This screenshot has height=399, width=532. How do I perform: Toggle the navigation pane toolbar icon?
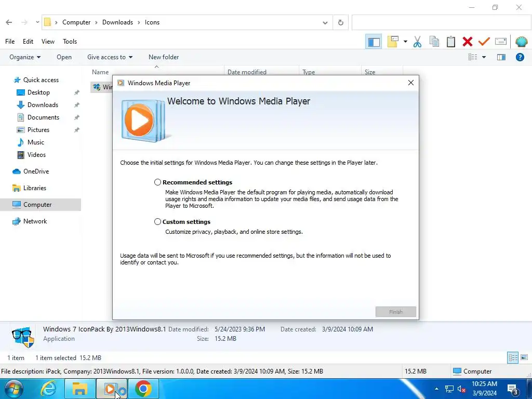click(x=374, y=42)
